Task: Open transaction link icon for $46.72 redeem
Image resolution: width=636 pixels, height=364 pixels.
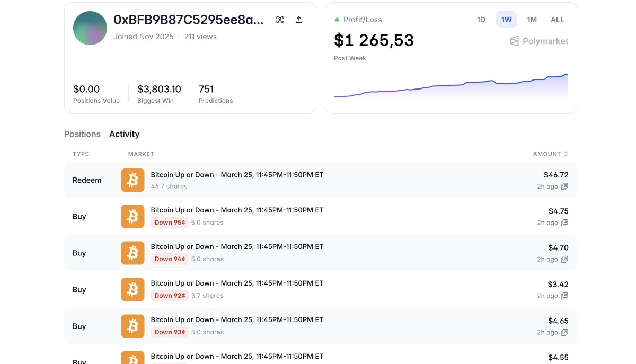Action: point(564,187)
